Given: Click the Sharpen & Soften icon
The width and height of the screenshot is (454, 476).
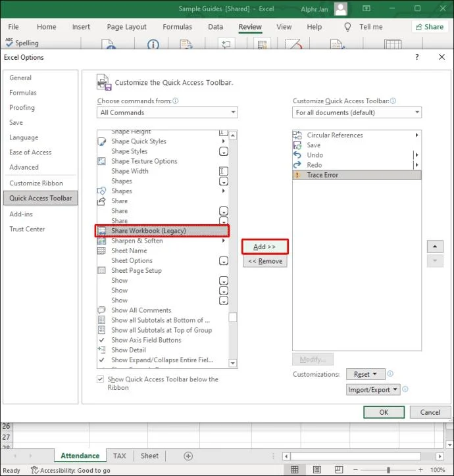Looking at the screenshot, I should [x=101, y=241].
